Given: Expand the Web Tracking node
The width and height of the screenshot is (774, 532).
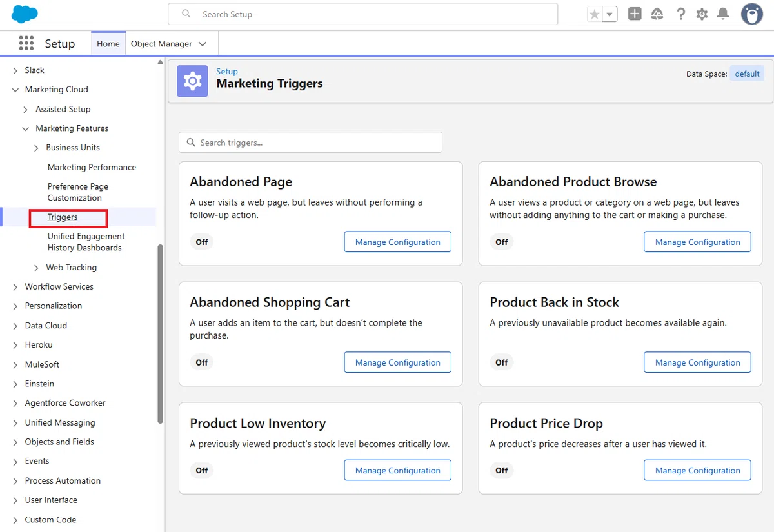Looking at the screenshot, I should click(37, 268).
